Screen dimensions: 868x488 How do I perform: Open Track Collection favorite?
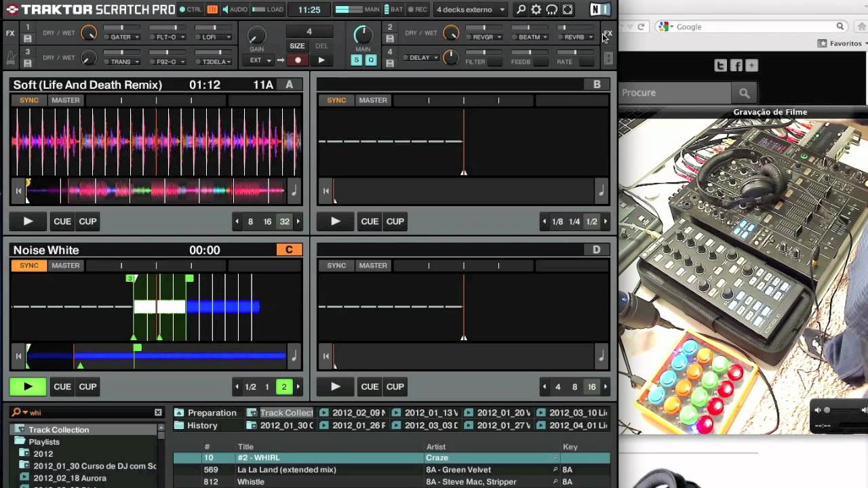pyautogui.click(x=280, y=413)
